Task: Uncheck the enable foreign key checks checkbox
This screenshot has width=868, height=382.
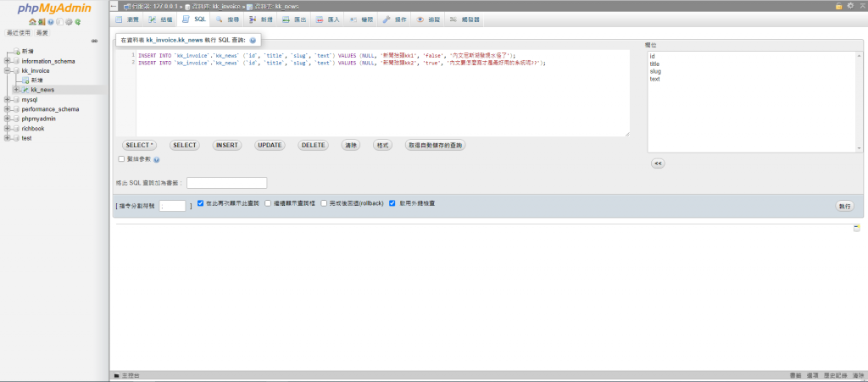Action: point(392,203)
